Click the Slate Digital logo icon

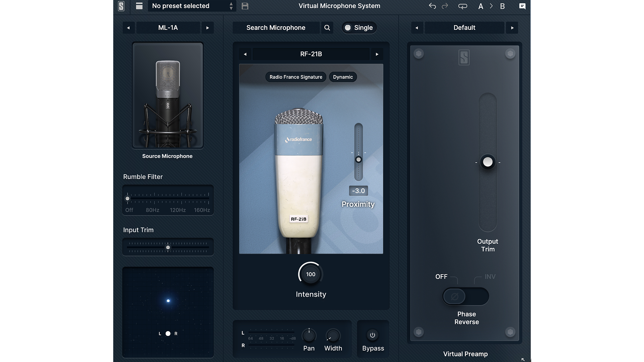[121, 6]
